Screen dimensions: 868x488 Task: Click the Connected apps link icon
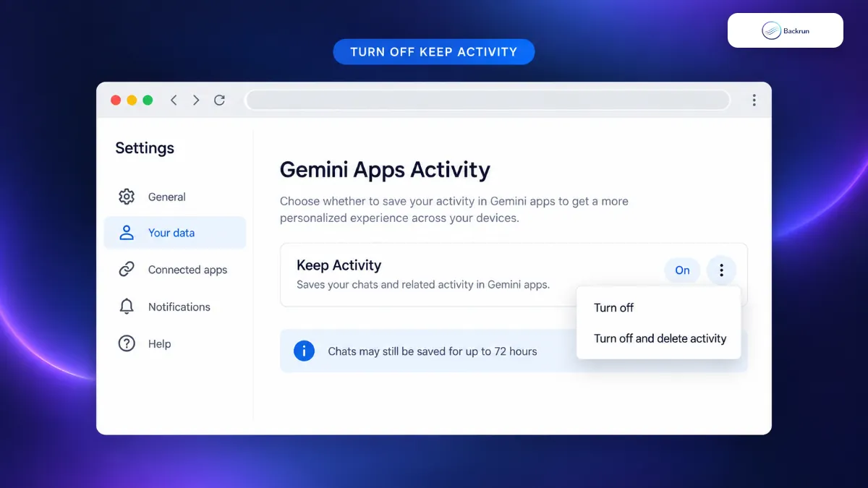pyautogui.click(x=127, y=270)
